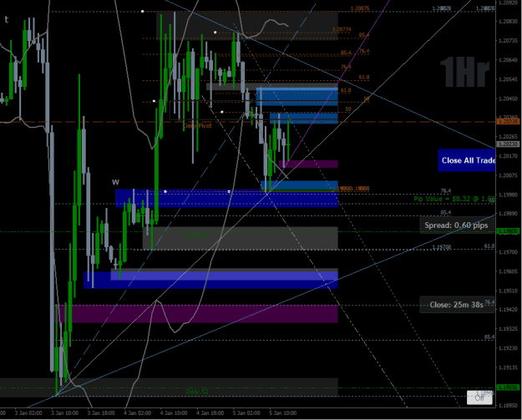Screen dimensions: 522x420
Task: Click the Close: 25m 38s countdown label
Action: point(456,305)
